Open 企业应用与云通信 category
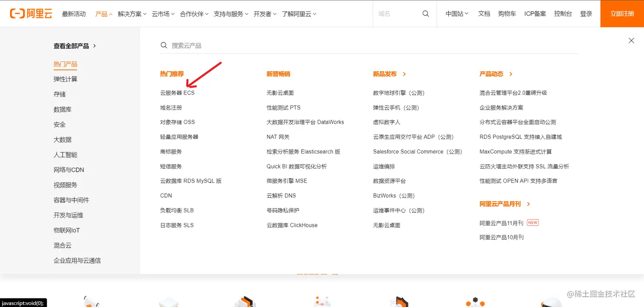The height and width of the screenshot is (307, 644). 77,261
